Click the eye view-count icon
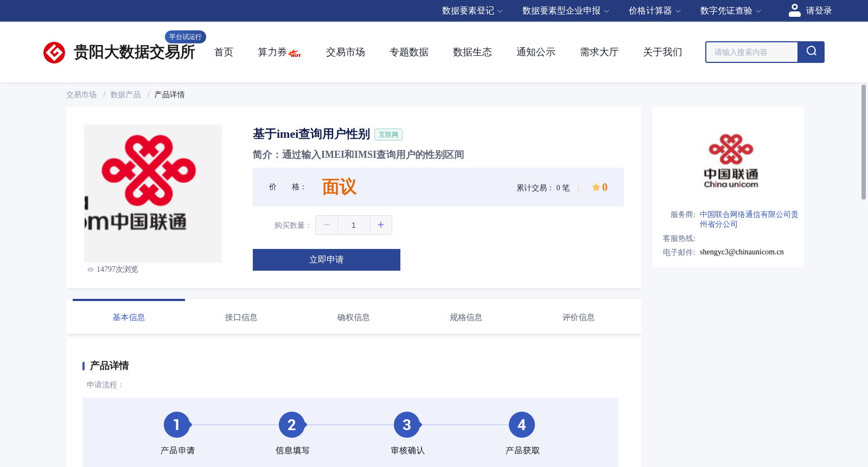868x467 pixels. [x=91, y=270]
